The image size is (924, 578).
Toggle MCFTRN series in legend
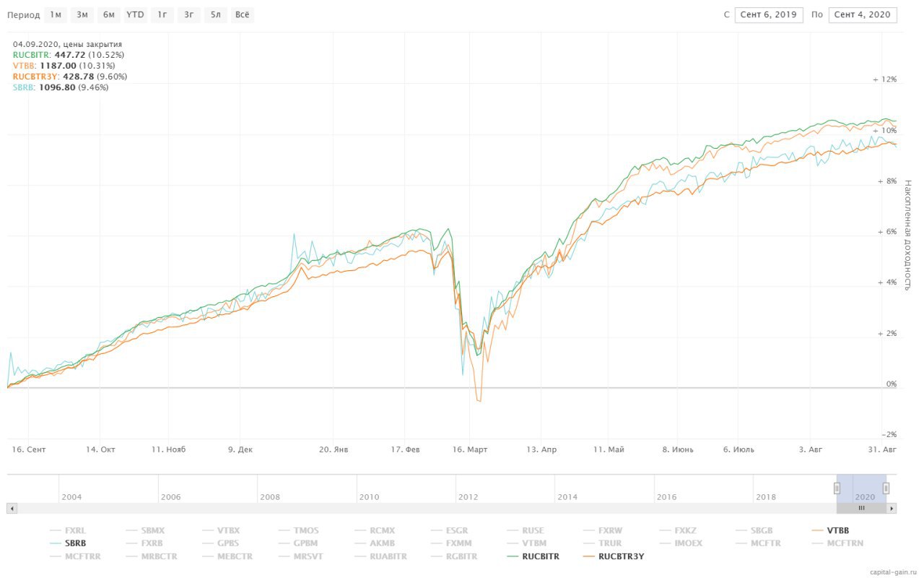click(x=839, y=543)
